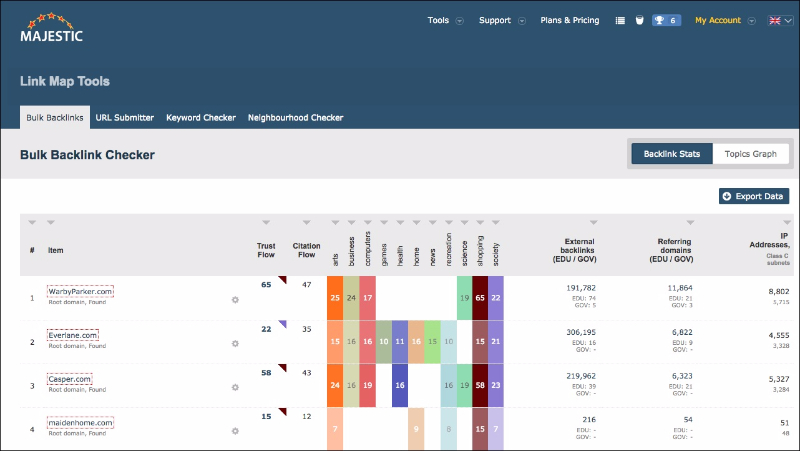Click WarbyParker arts cell showing 25
800x451 pixels.
[x=335, y=298]
